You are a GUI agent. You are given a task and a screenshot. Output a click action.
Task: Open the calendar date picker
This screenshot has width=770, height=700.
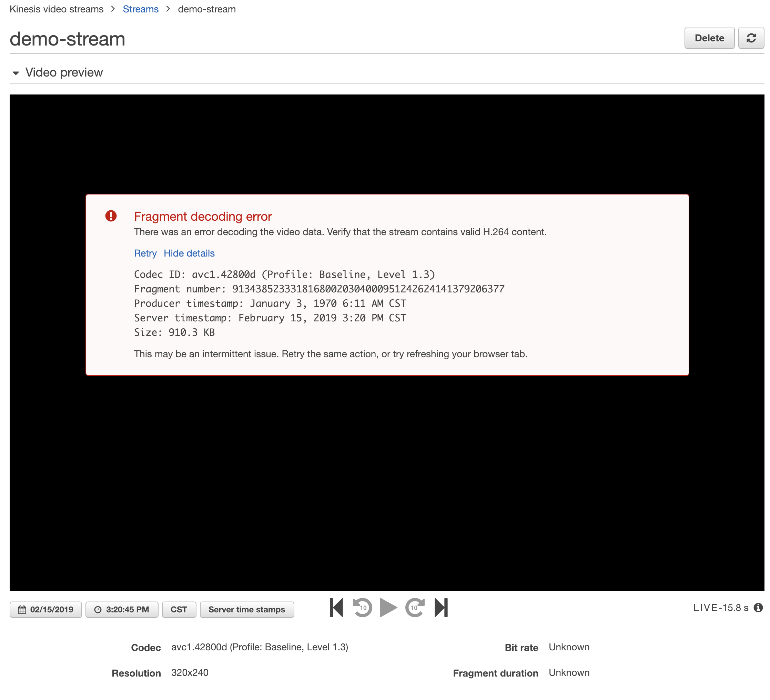pyautogui.click(x=22, y=609)
